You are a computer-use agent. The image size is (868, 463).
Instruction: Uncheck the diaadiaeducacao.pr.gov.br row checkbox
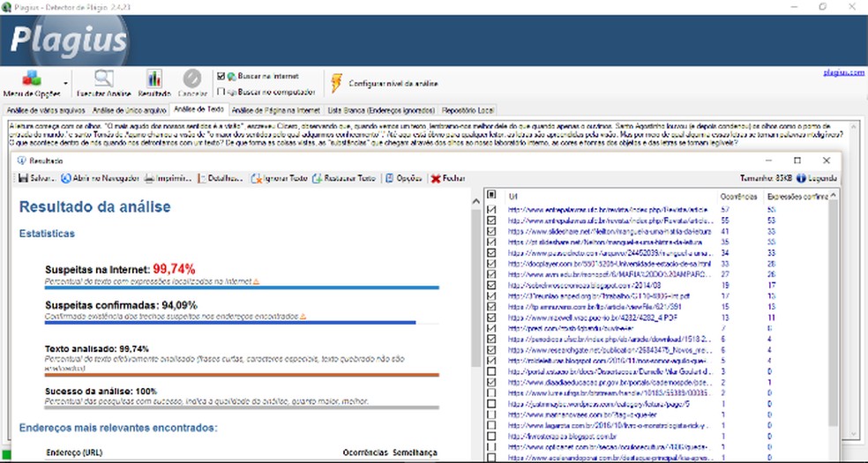click(491, 382)
